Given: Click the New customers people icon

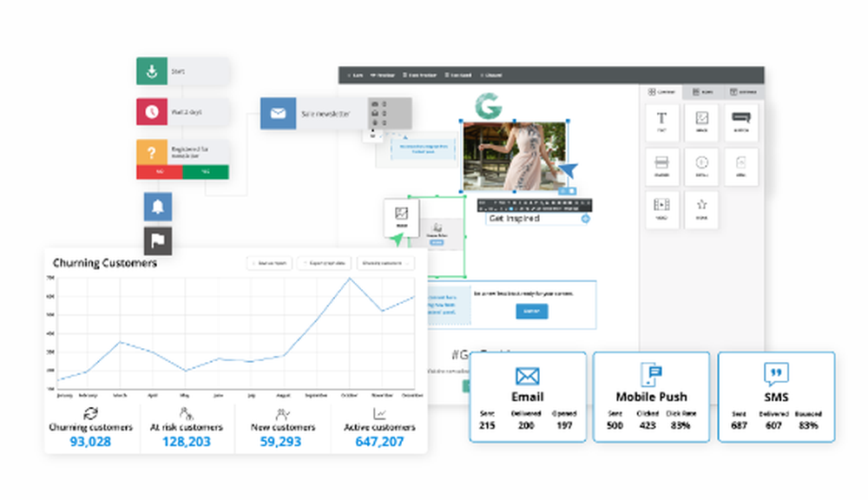Looking at the screenshot, I should 283,413.
